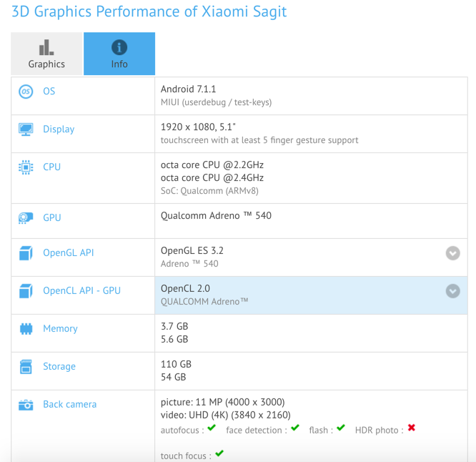Screen dimensions: 476x462
Task: Click the 3.7 GB memory value
Action: (174, 326)
